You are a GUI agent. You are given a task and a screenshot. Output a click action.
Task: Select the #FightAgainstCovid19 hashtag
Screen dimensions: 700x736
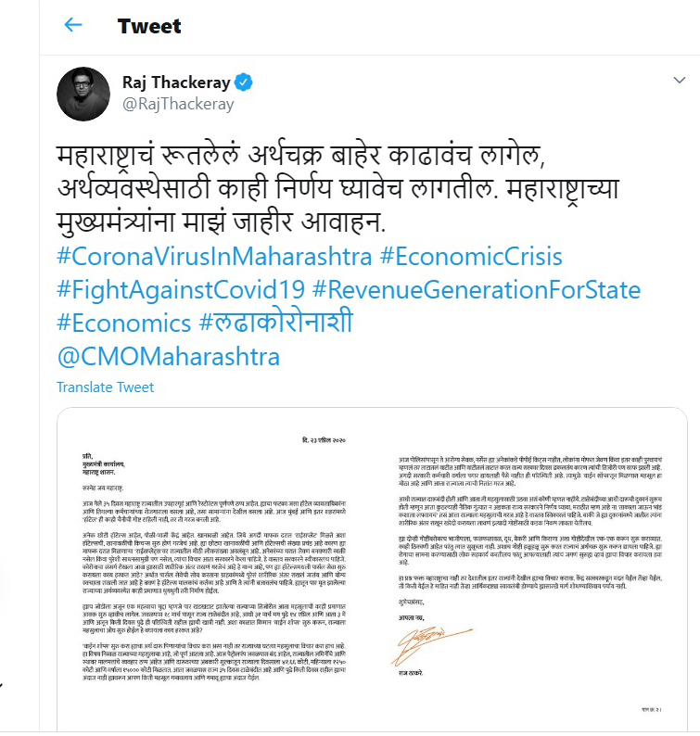[x=180, y=289]
